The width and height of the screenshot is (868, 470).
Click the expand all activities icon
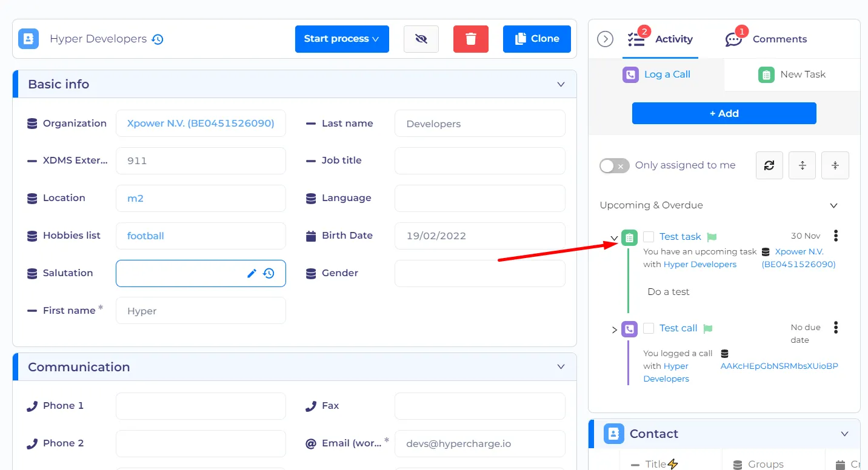802,165
